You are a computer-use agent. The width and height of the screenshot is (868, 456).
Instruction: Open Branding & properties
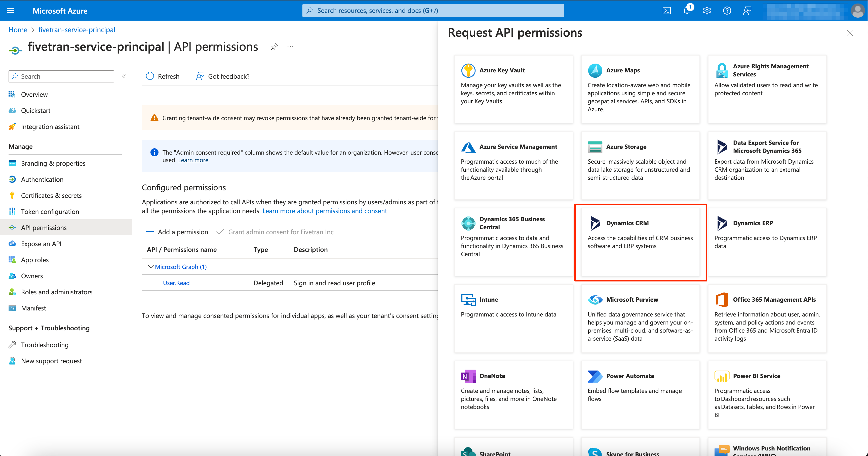[53, 163]
